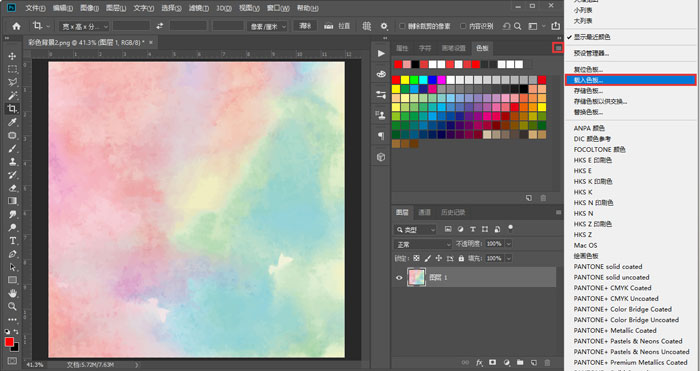Viewport: 700px width, 371px height.
Task: Open crop overlay grid options
Action: pyautogui.click(x=367, y=26)
